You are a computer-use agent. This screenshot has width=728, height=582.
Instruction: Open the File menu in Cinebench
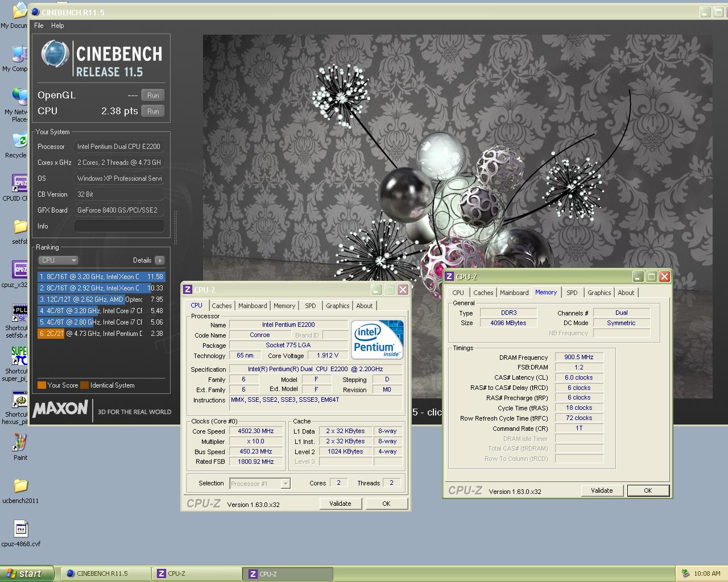pos(39,26)
